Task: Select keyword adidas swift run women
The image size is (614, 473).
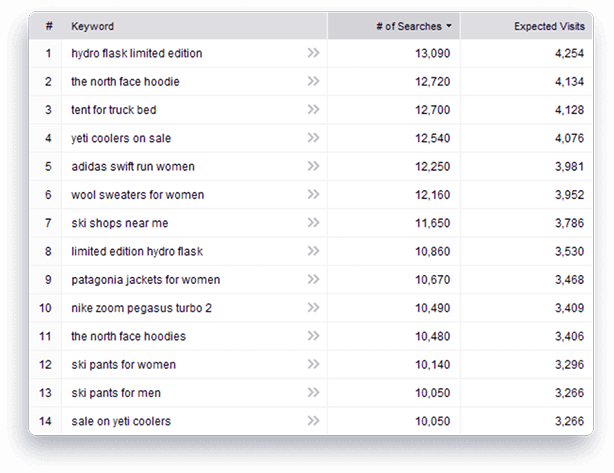Action: point(133,166)
